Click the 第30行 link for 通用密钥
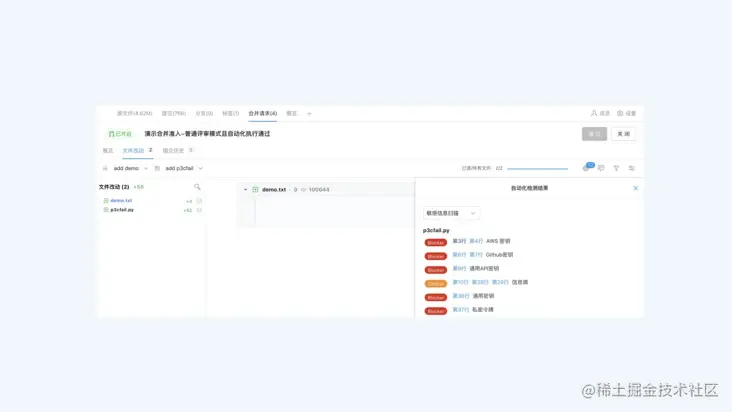Viewport: 732px width, 412px height. 461,296
